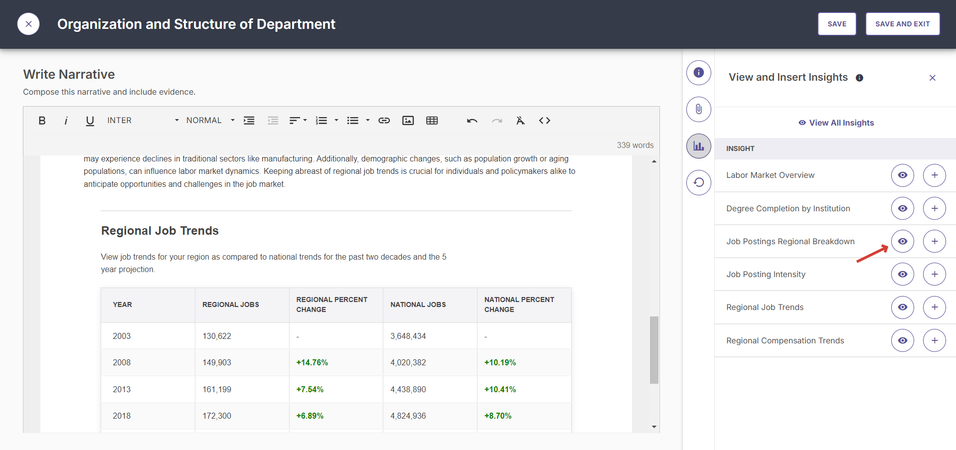The image size is (956, 450).
Task: Insert the Regional Compensation Trends insight
Action: coord(934,340)
